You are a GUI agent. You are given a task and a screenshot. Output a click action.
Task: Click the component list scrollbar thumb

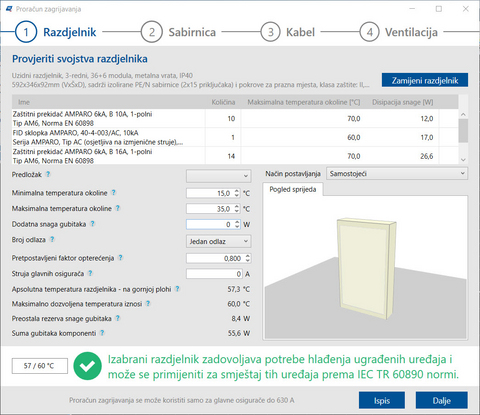463,131
